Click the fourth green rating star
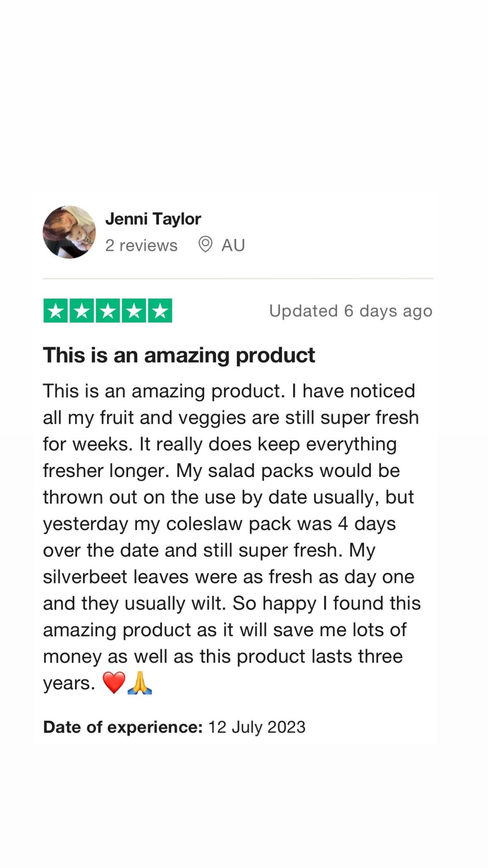This screenshot has height=868, width=488. [134, 311]
